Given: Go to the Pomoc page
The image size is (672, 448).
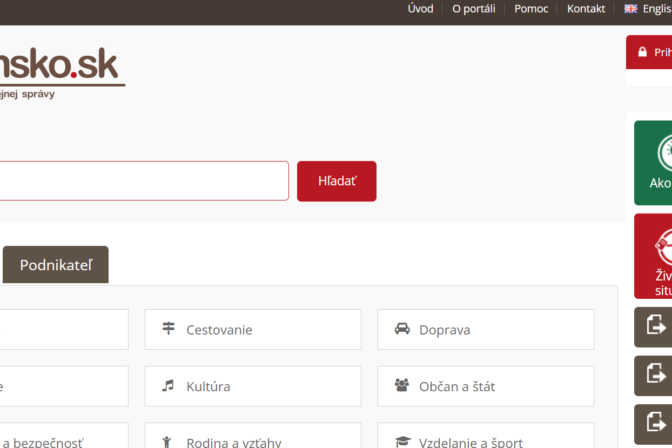Looking at the screenshot, I should 531,9.
